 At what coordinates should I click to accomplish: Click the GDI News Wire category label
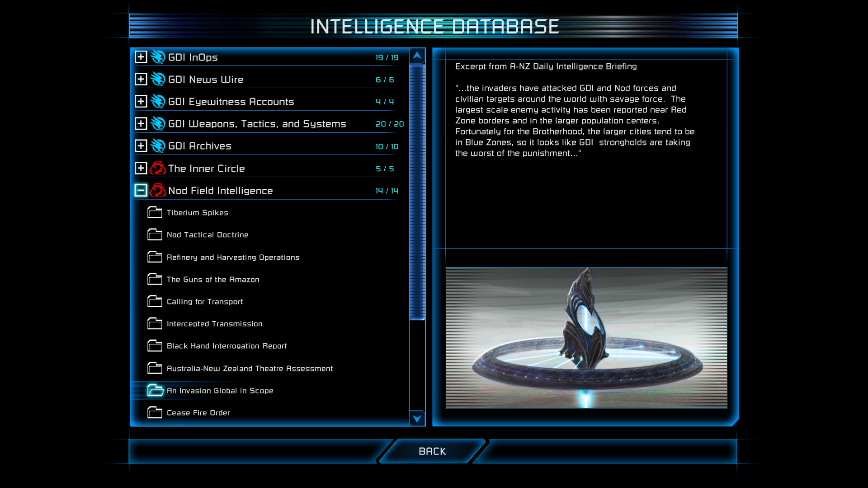coord(206,80)
